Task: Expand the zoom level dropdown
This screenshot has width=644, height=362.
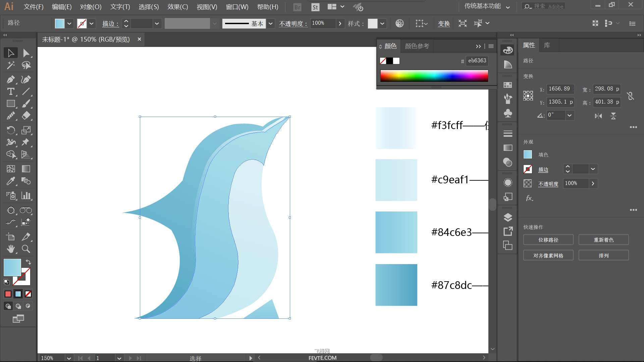Action: [69, 358]
